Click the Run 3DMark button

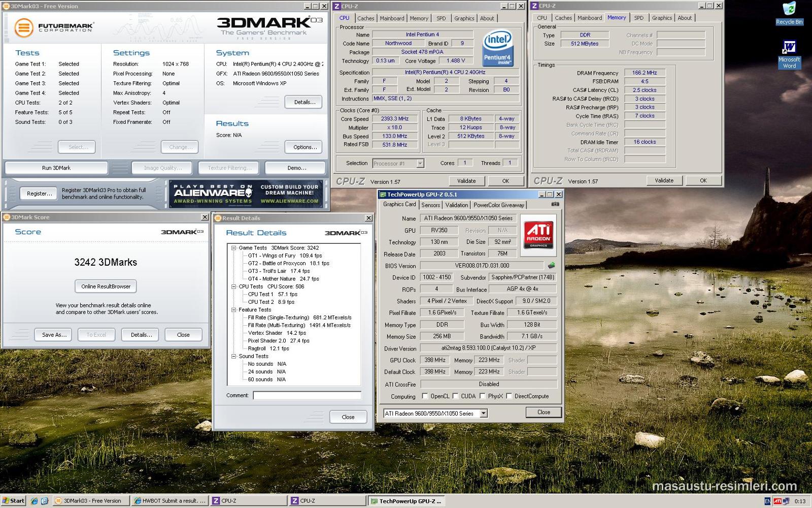coord(56,168)
